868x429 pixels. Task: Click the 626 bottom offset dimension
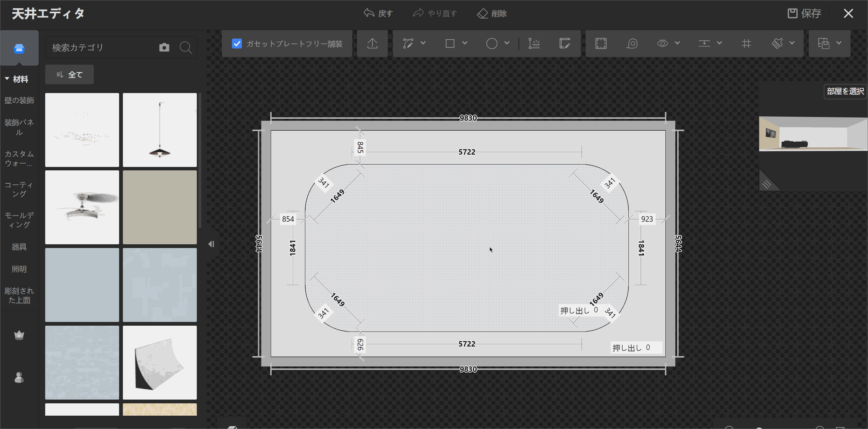pyautogui.click(x=360, y=344)
